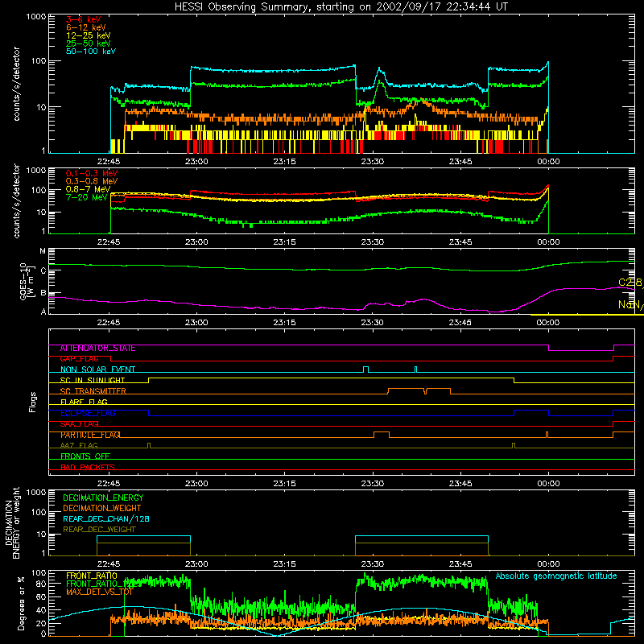Viewport: 644px width, 644px height.
Task: Select the NON_SOLAR_EVENT flag label
Action: [97, 369]
